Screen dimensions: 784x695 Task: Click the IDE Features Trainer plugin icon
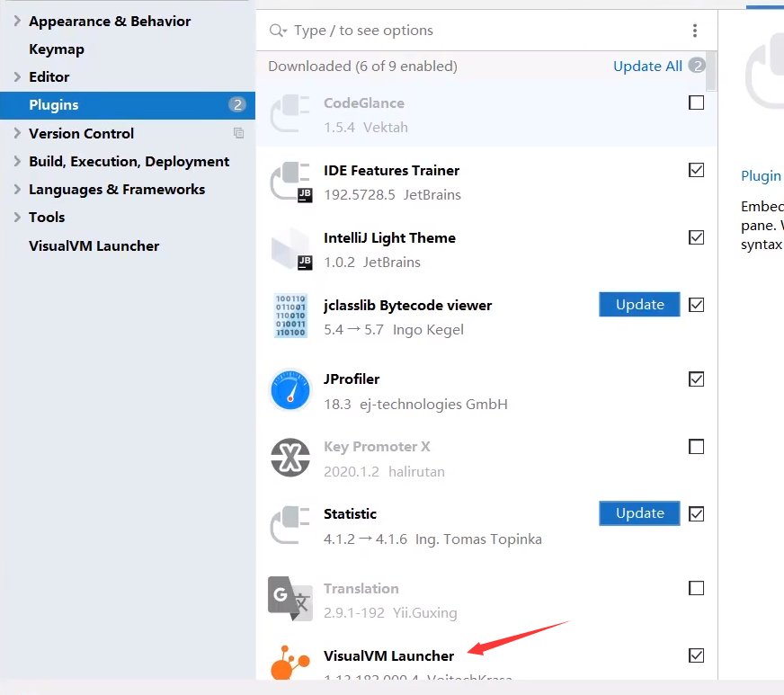click(291, 182)
